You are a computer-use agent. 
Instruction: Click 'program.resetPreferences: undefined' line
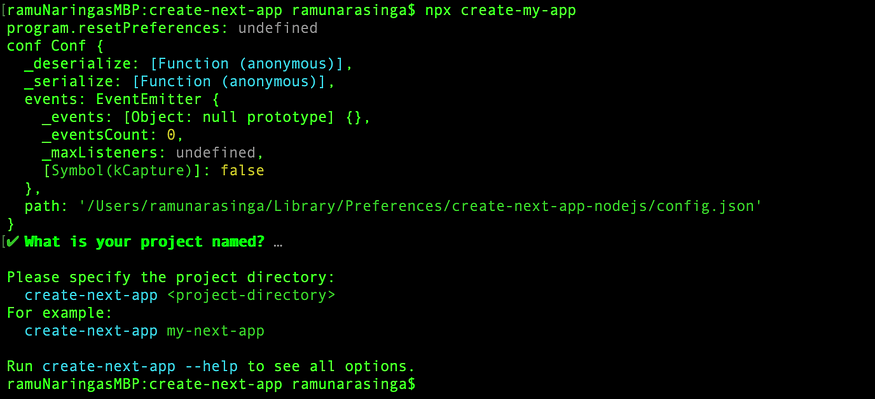162,28
